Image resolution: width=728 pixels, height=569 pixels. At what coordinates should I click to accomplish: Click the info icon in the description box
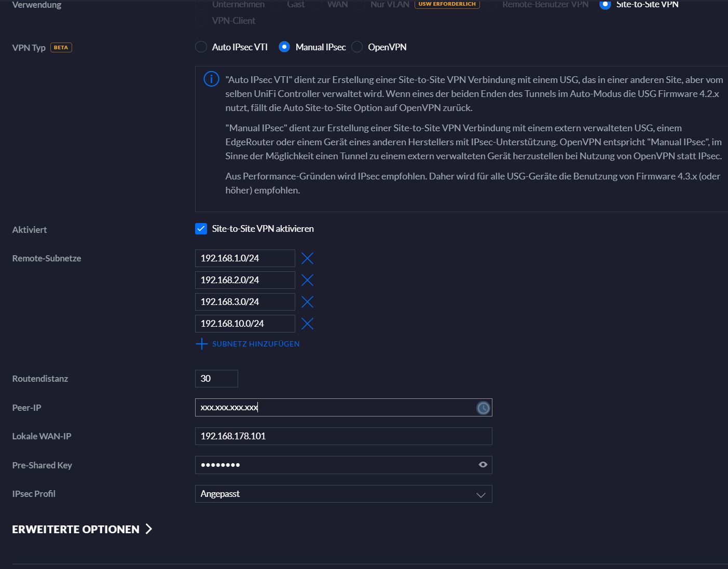tap(211, 79)
